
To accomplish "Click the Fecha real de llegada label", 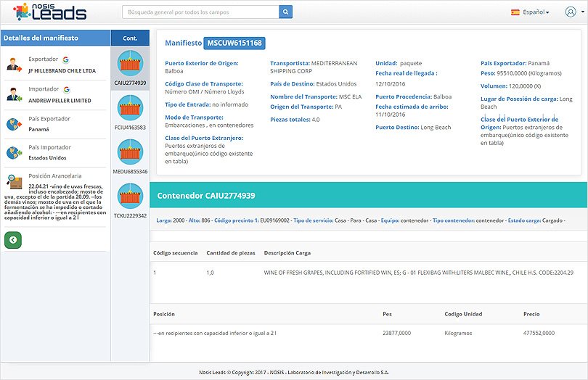I will coord(407,73).
